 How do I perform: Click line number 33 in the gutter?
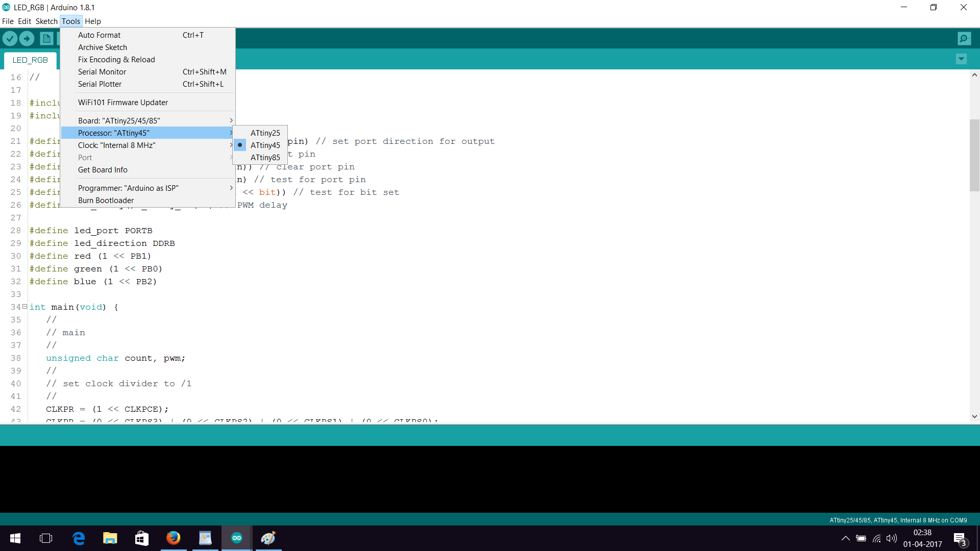point(16,294)
